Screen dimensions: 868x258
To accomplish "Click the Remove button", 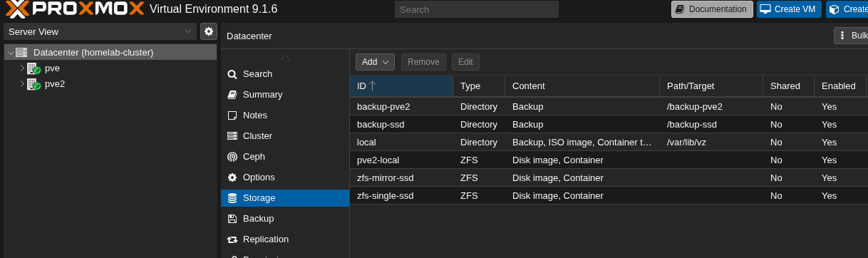I will (x=423, y=62).
